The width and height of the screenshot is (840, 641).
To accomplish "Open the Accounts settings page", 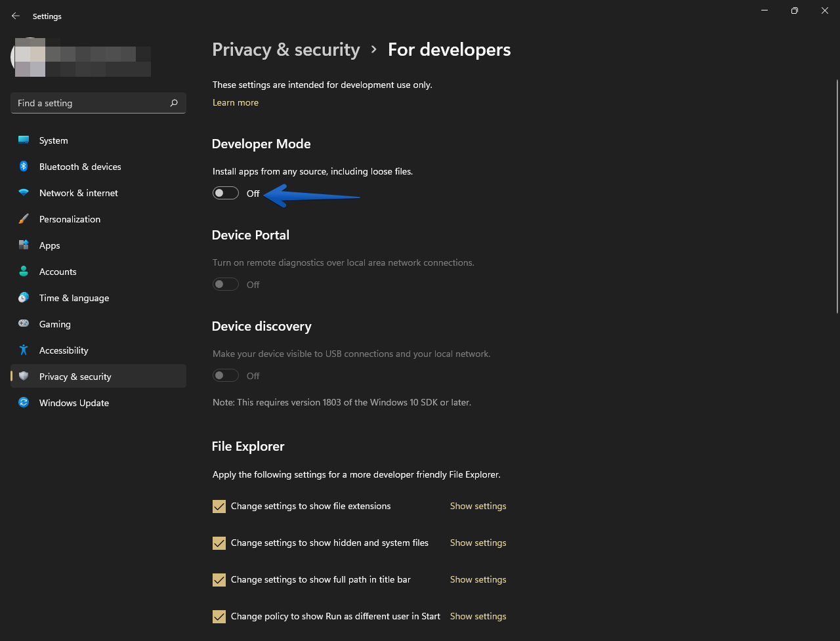I will [98, 272].
